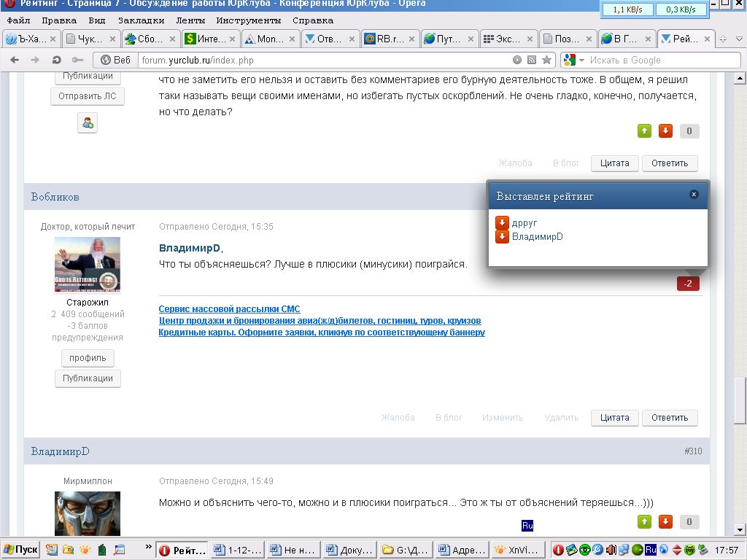Upvote the top post with green arrow
The image size is (747, 560).
(x=644, y=131)
